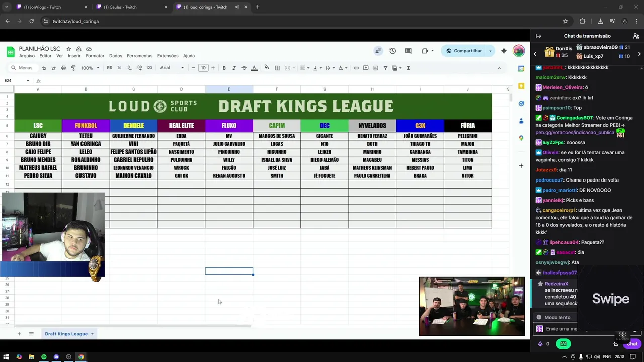Open vertical align dropdown

(x=317, y=68)
